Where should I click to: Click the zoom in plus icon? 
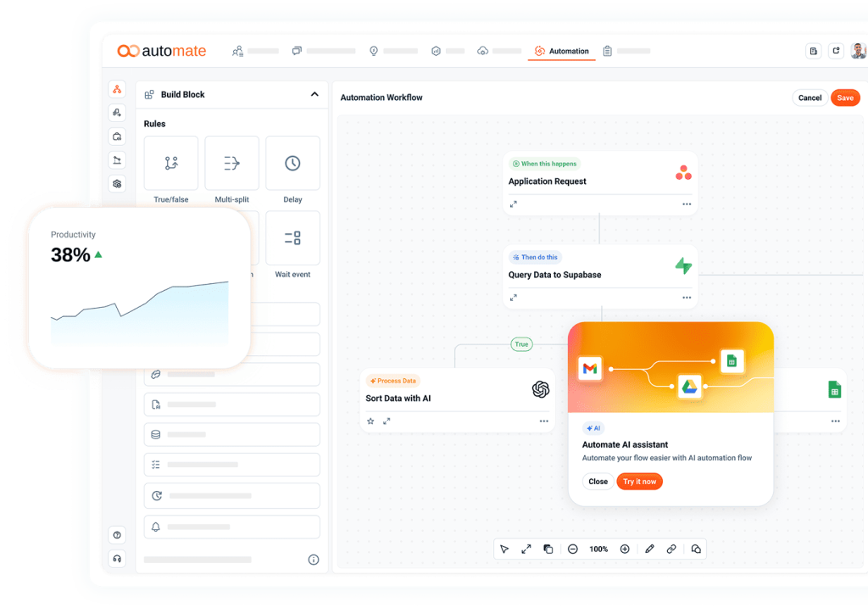point(625,549)
